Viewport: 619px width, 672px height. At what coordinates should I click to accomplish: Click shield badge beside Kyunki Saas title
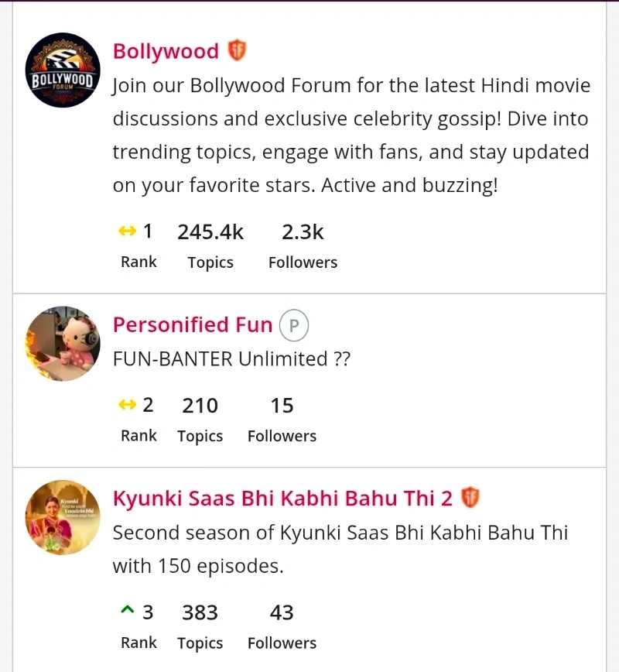tap(470, 498)
